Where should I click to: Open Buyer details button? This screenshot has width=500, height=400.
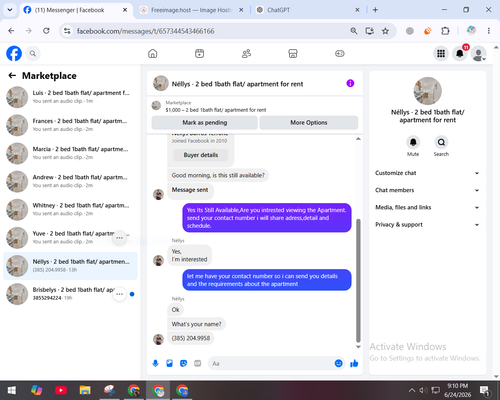(201, 155)
